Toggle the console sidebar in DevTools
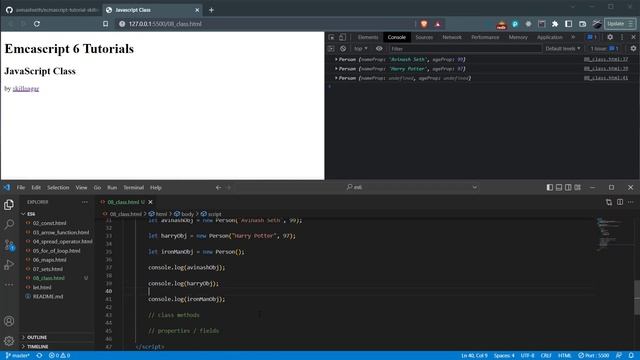 [331, 49]
